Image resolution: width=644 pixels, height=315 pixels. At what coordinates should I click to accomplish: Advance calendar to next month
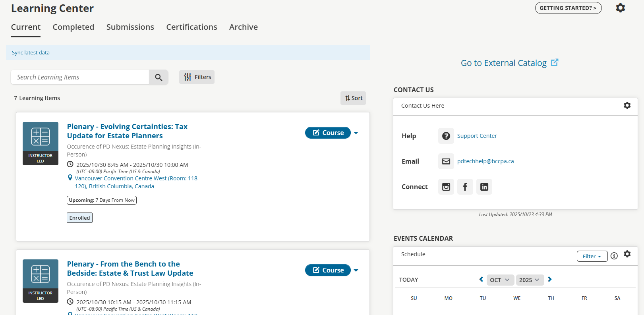550,280
